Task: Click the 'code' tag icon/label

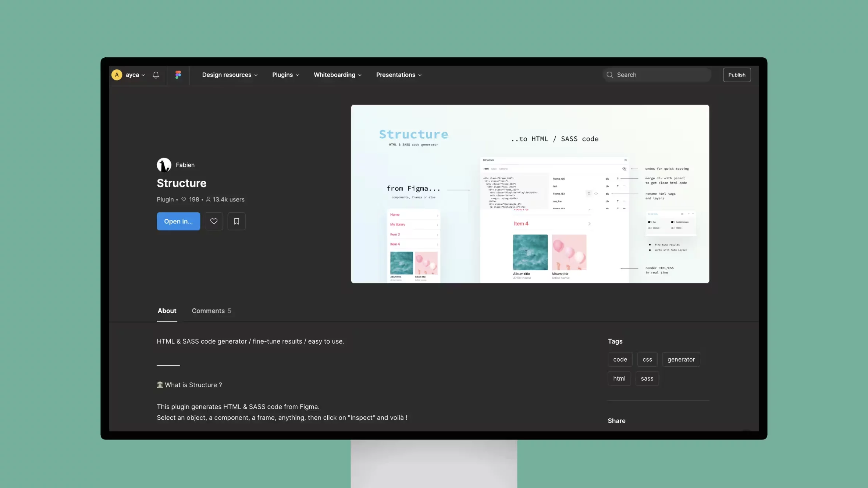Action: coord(620,359)
